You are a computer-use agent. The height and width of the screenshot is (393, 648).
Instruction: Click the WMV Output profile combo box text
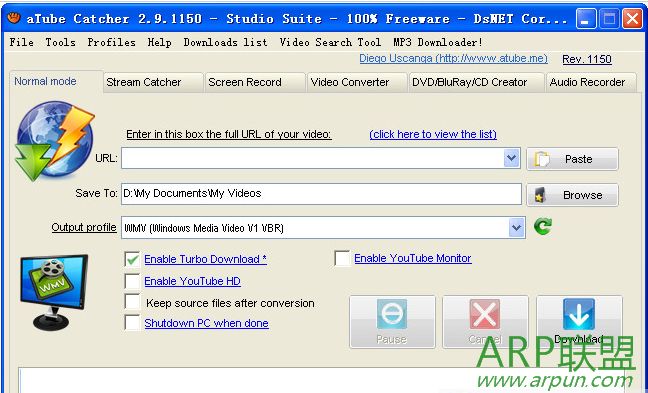pos(204,228)
